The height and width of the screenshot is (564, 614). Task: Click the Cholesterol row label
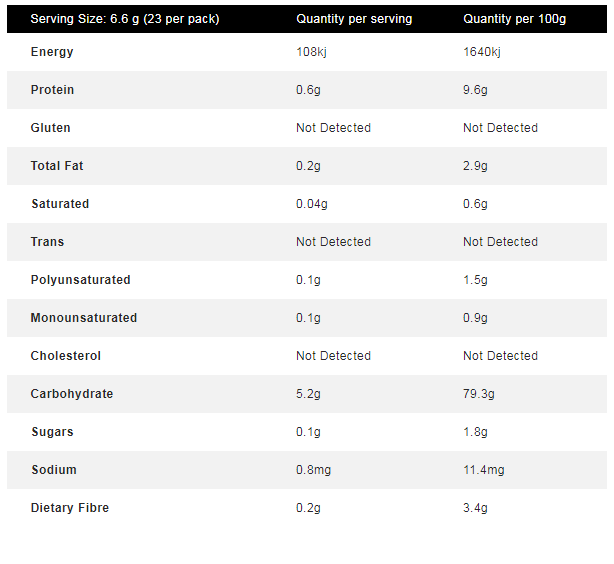66,356
